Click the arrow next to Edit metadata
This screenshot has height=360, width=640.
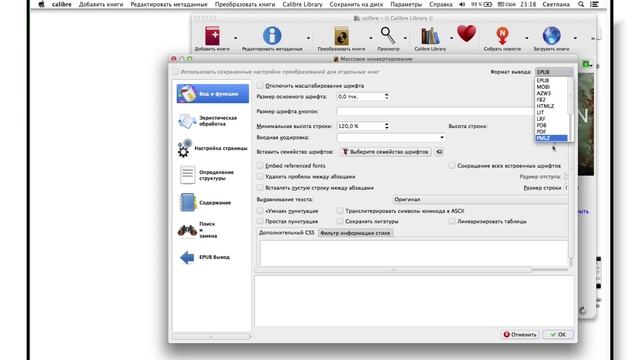pos(308,38)
